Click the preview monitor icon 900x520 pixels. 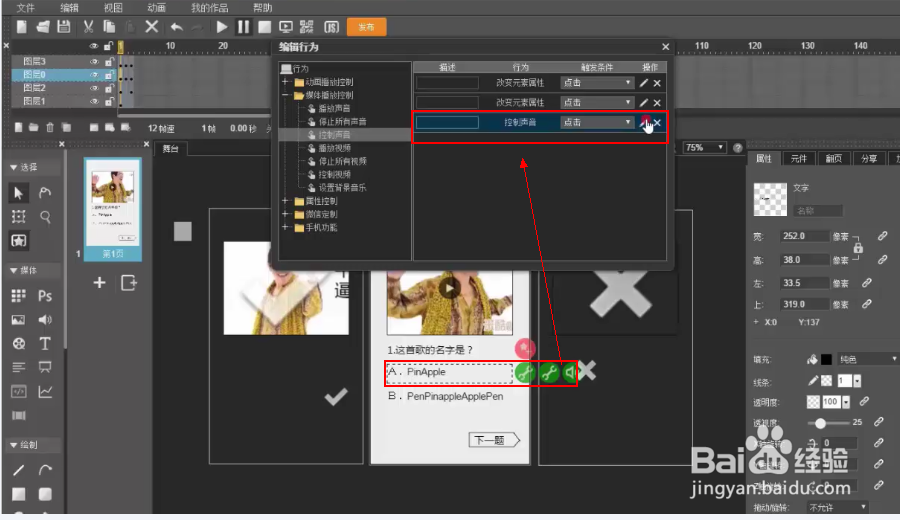pyautogui.click(x=286, y=27)
